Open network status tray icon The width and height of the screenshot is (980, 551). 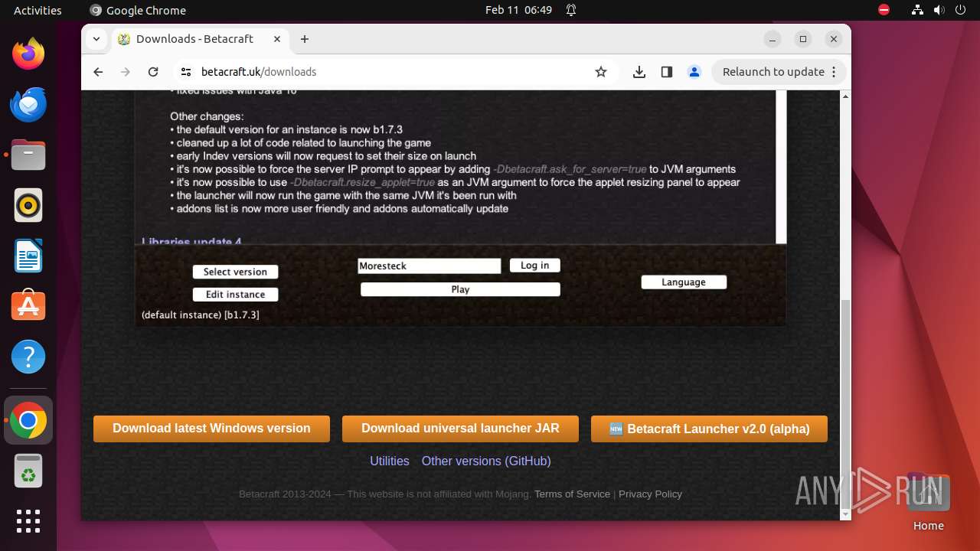(917, 10)
